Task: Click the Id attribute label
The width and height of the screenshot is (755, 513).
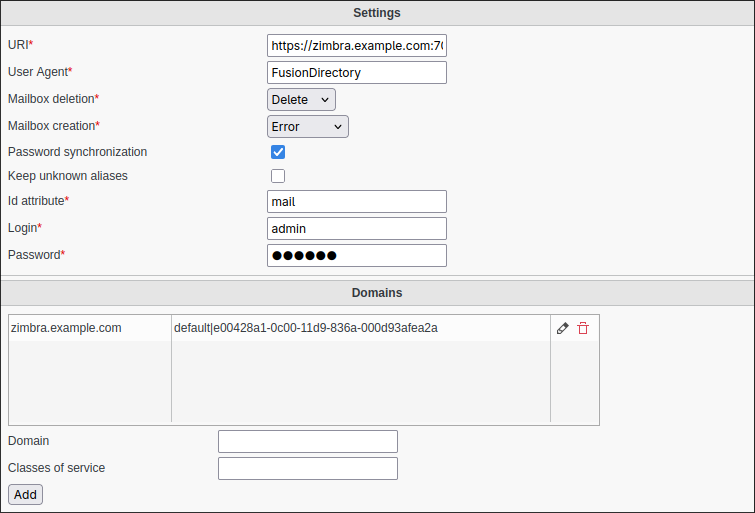Action: pos(39,201)
